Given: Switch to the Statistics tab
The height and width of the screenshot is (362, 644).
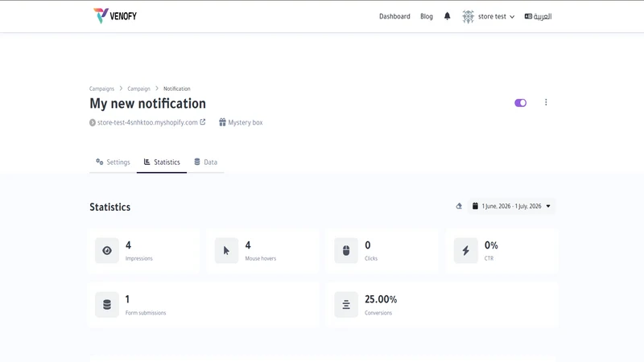Looking at the screenshot, I should (162, 162).
